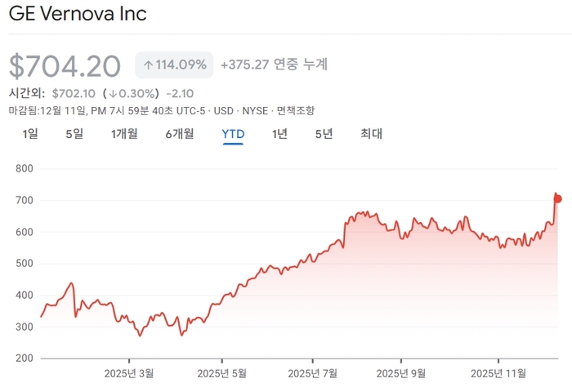Viewport: 572px width, 392px height.
Task: Open the 1년 chart range
Action: tap(279, 134)
